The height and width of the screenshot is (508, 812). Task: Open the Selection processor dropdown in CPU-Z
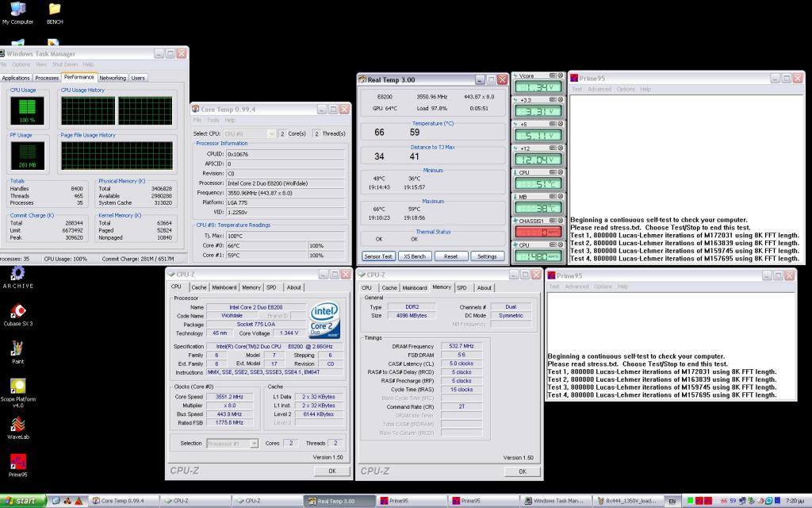pyautogui.click(x=232, y=443)
